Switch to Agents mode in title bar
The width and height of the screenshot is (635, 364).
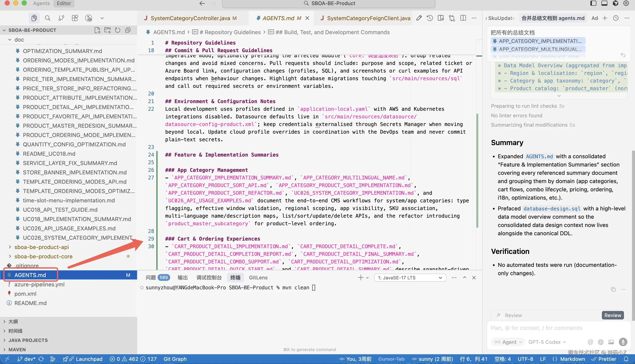41,3
